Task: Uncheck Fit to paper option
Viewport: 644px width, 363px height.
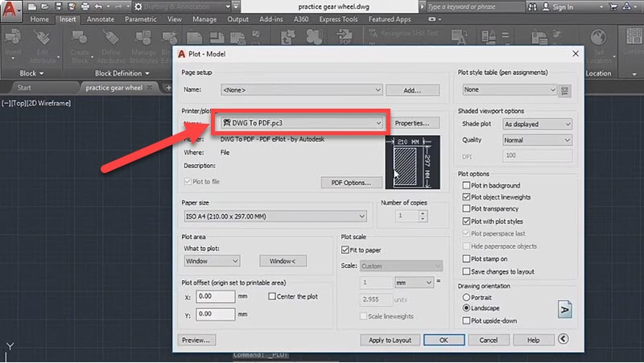Action: 347,251
